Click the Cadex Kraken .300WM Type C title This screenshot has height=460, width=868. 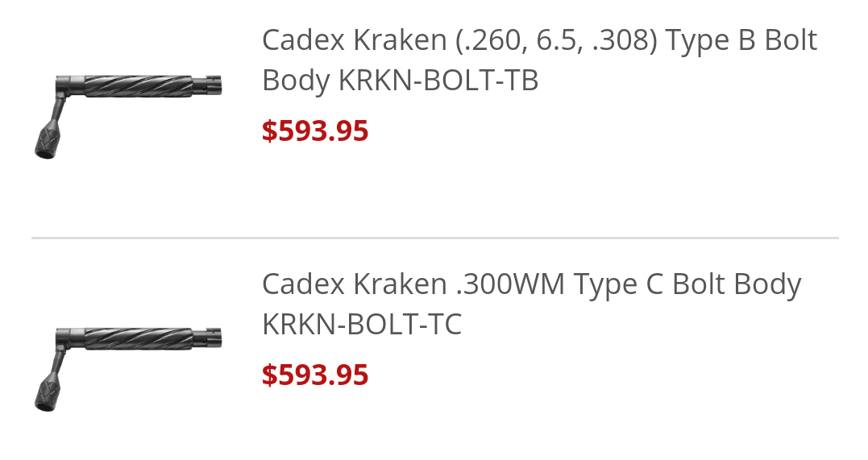click(x=531, y=304)
